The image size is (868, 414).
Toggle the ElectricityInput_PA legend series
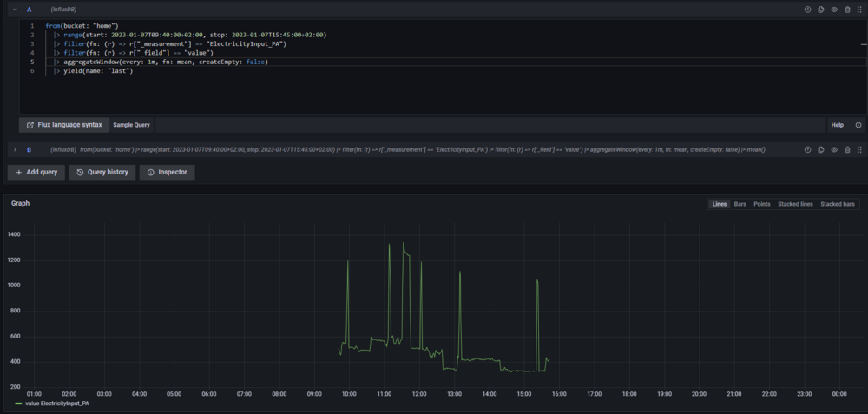[x=57, y=404]
